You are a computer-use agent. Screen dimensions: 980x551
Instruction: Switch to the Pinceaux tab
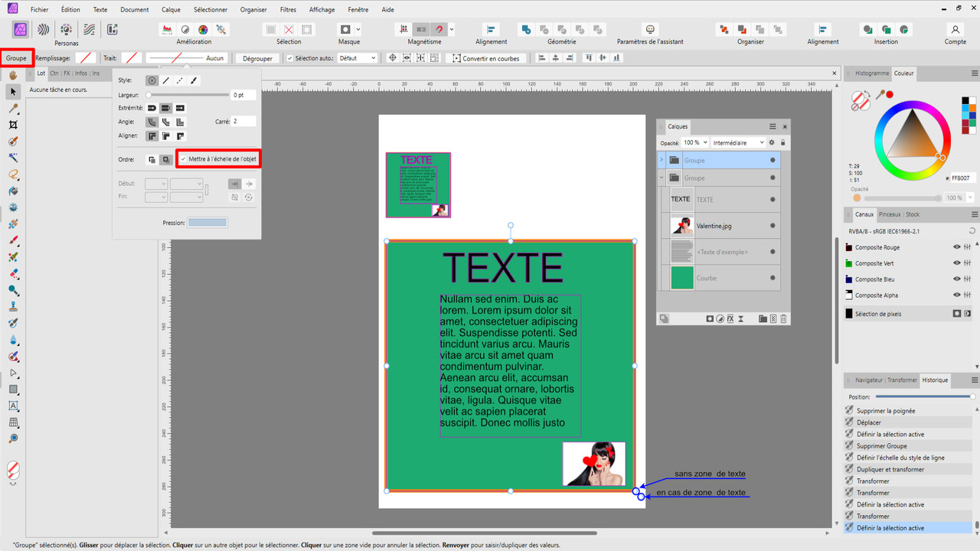tap(889, 214)
